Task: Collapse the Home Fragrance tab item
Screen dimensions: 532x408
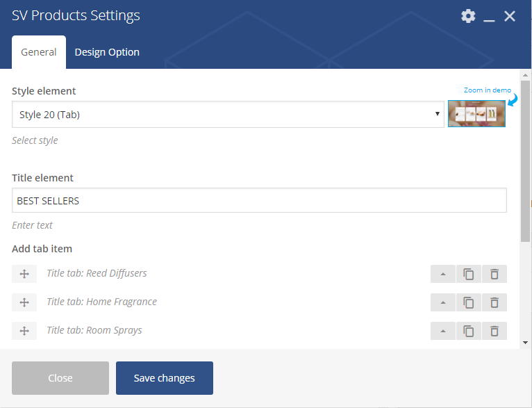Action: (x=443, y=302)
